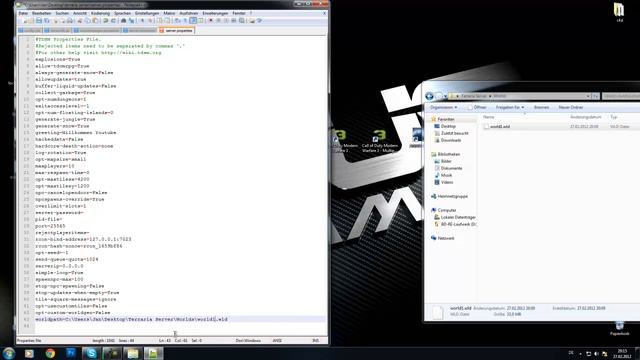
Task: Sort by the Änderungsdatum column header
Action: 586,117
